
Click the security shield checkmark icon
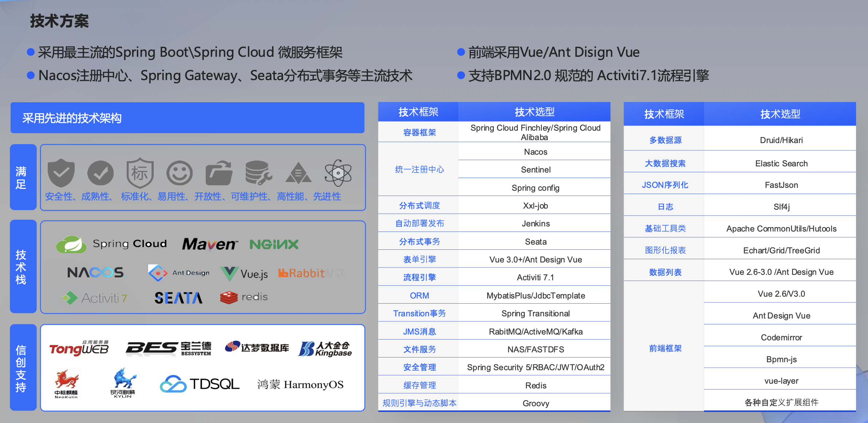coord(61,173)
